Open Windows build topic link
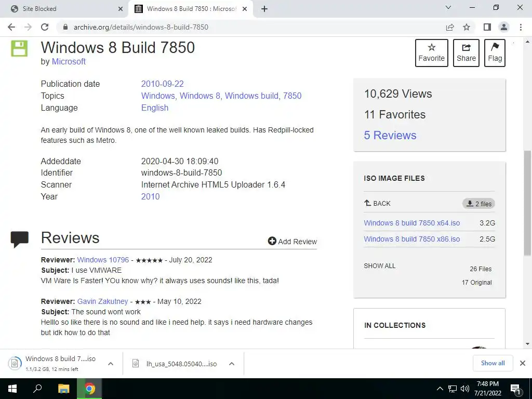532x399 pixels. [x=252, y=96]
